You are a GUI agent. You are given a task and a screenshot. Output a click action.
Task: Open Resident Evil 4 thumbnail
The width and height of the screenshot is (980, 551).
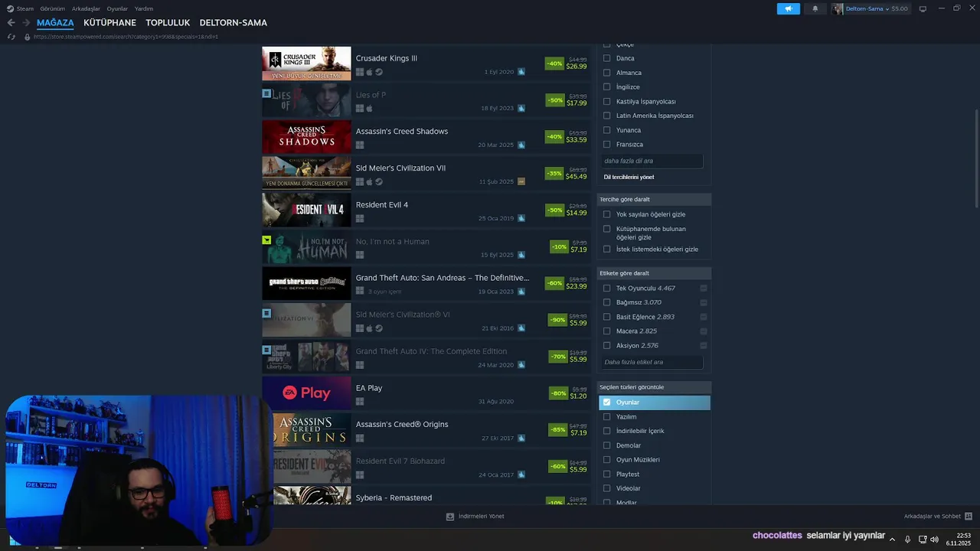[306, 210]
